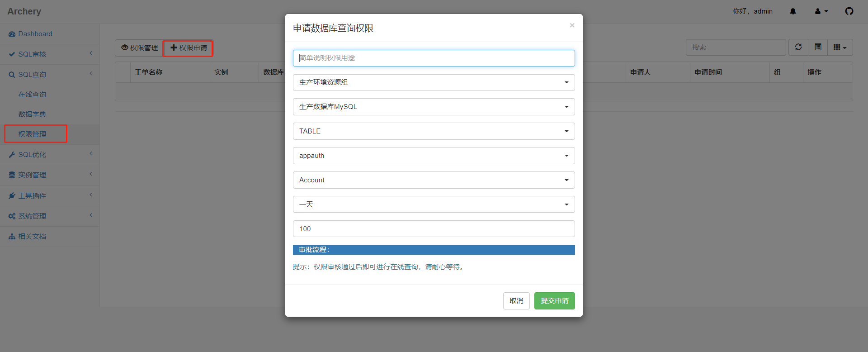Select 在线查询 in the sidebar

click(x=32, y=95)
